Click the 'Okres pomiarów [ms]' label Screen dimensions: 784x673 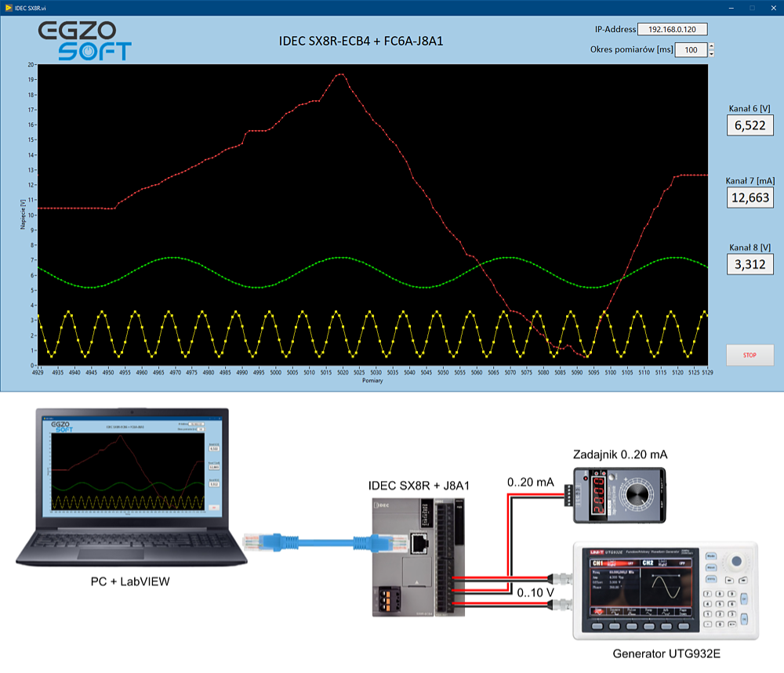pyautogui.click(x=631, y=49)
